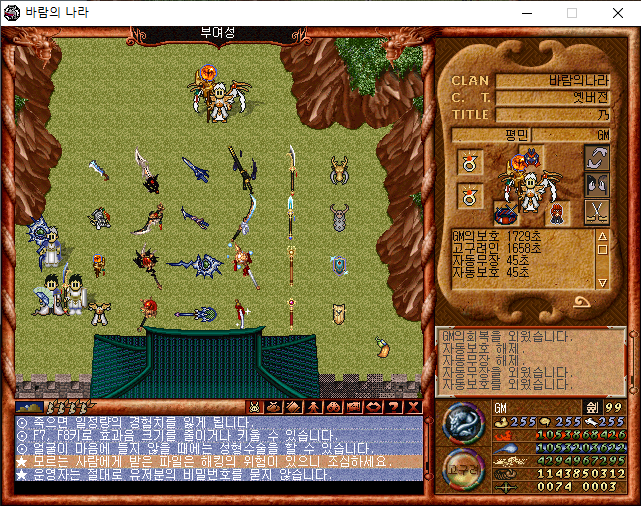Image resolution: width=641 pixels, height=506 pixels.
Task: Pick up the golden shield near the roof
Action: [339, 314]
